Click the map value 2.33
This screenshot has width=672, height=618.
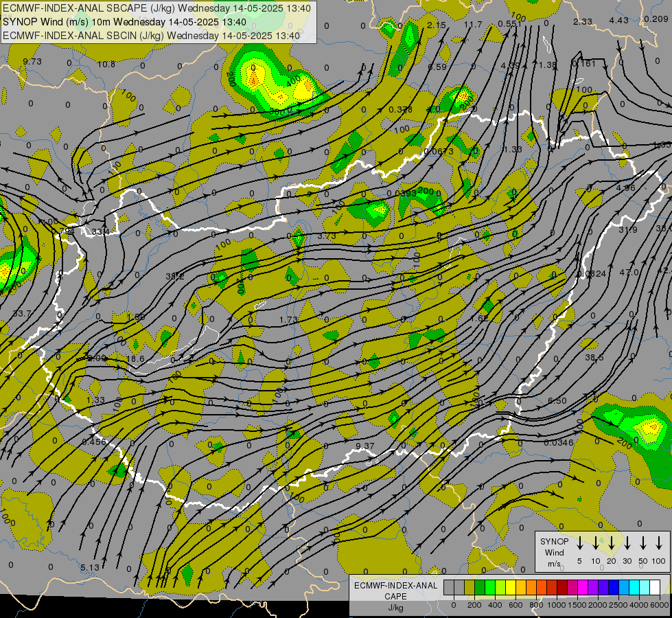(583, 21)
